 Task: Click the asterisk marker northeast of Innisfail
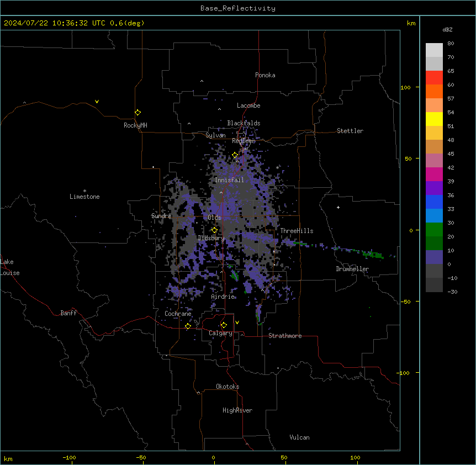click(277, 168)
